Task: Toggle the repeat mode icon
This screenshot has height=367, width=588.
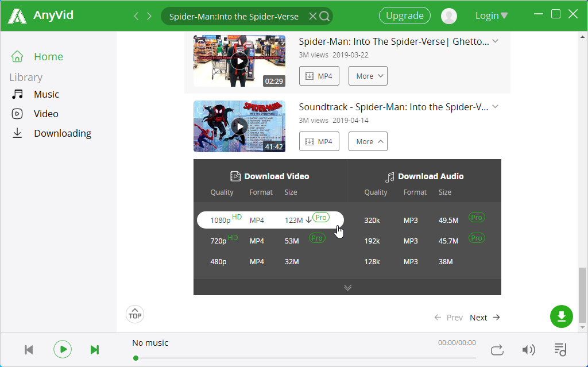Action: (x=497, y=350)
